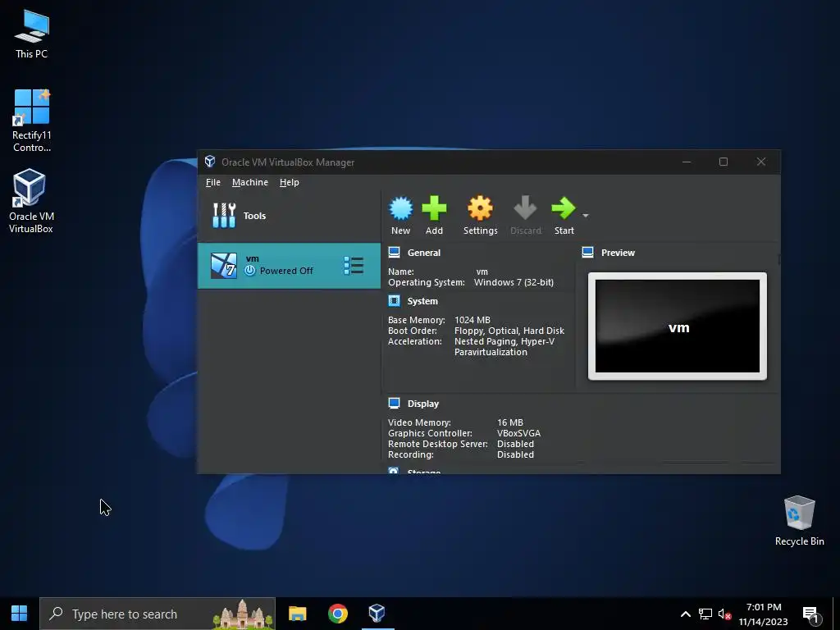
Task: Open the taskbar clock and date
Action: [764, 614]
